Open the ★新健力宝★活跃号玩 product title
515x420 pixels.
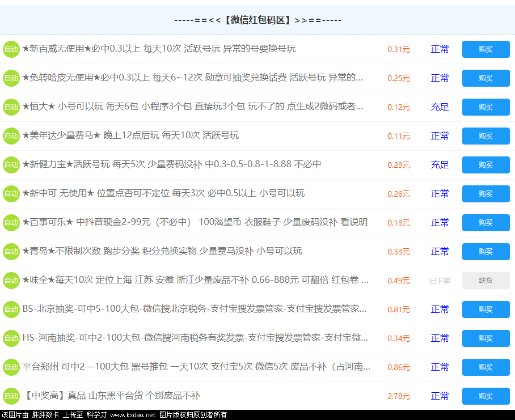coord(172,164)
